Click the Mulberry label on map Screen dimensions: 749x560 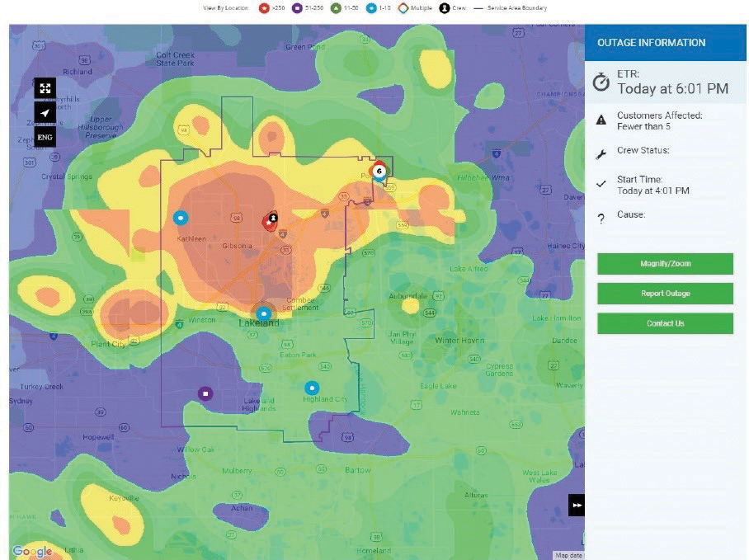pos(237,471)
